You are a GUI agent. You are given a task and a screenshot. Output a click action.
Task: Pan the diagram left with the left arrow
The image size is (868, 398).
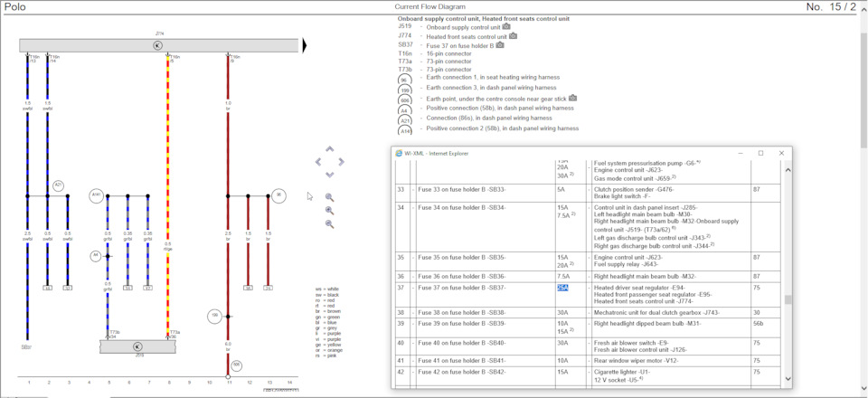point(317,162)
